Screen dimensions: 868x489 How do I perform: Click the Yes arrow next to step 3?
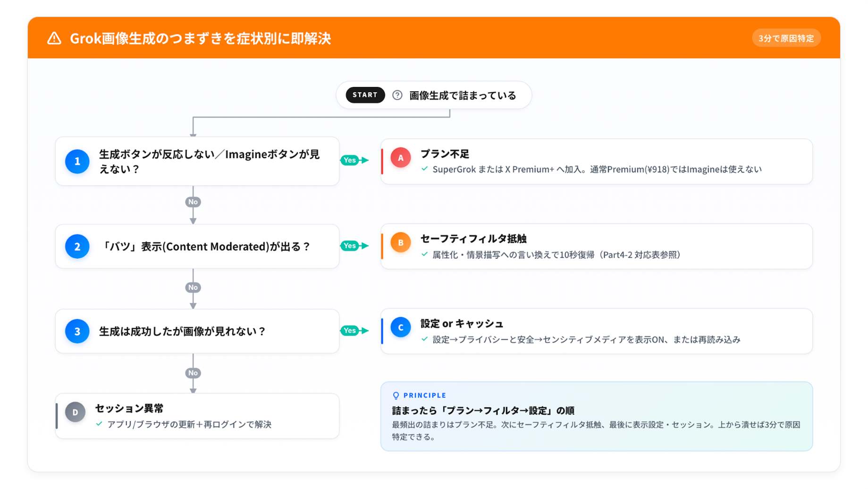tap(354, 331)
